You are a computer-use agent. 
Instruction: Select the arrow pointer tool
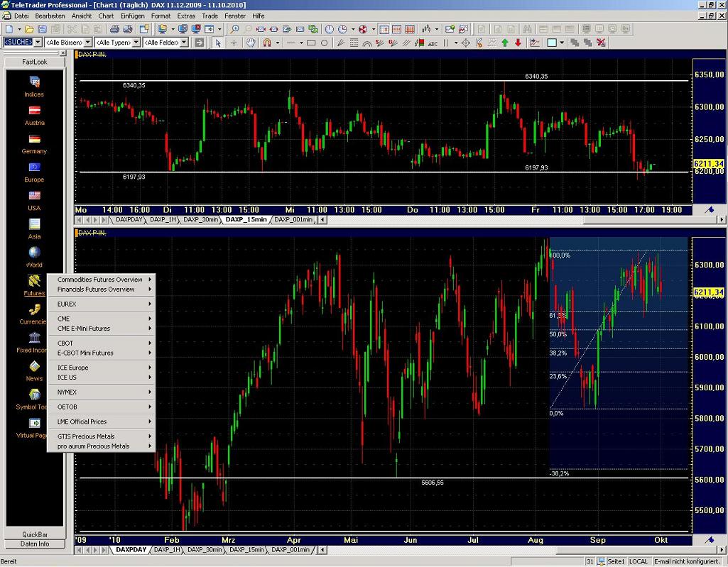pyautogui.click(x=218, y=43)
